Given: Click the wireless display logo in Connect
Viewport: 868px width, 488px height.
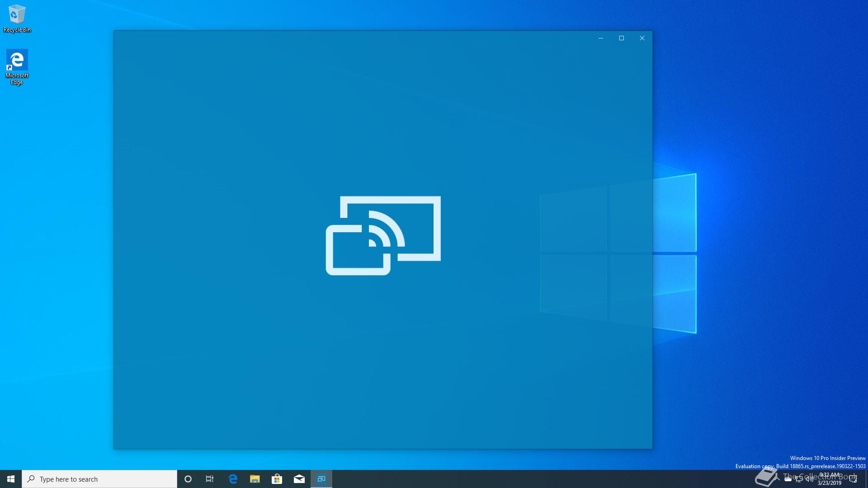Looking at the screenshot, I should click(383, 235).
